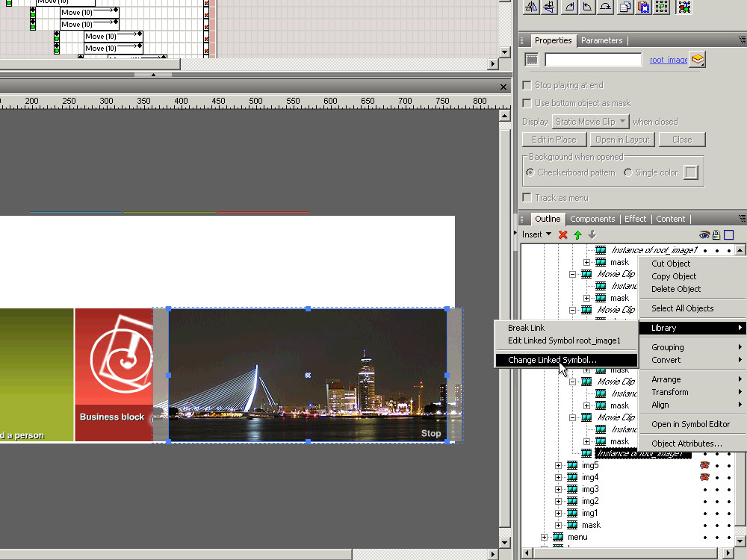This screenshot has width=747, height=560.
Task: Choose Change Linked Symbol from submenu
Action: tap(552, 360)
